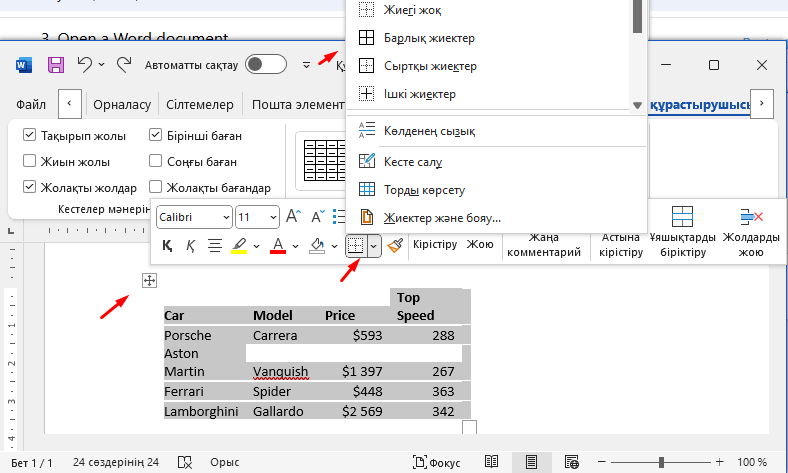Toggle bold К formatting
The image size is (788, 473).
[x=167, y=246]
